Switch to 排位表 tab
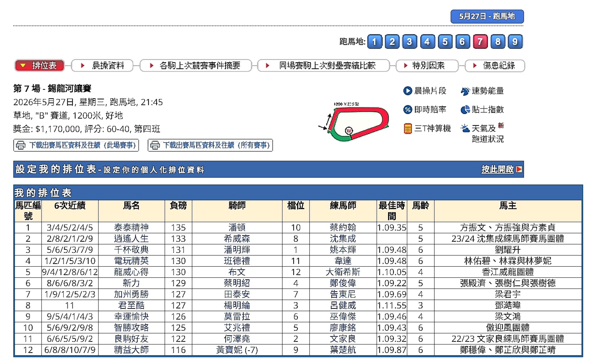602x364 pixels. point(39,66)
